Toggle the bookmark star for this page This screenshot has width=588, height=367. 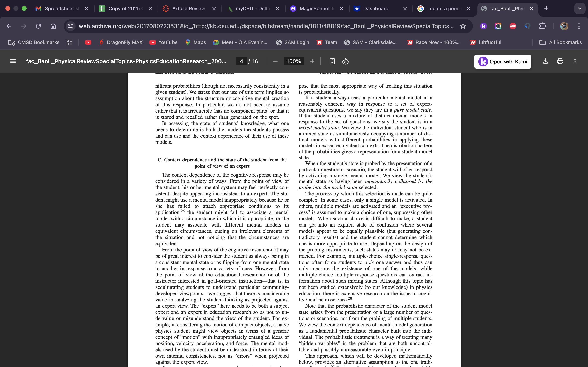pyautogui.click(x=463, y=26)
